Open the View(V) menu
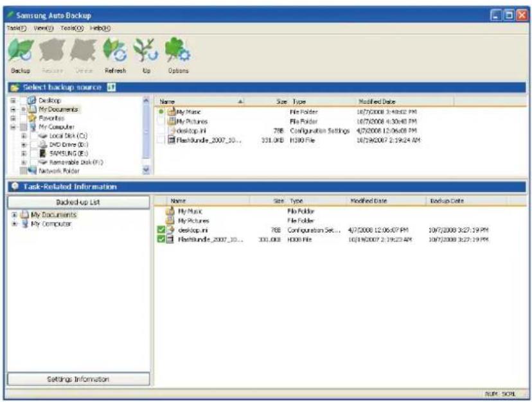 (44, 28)
